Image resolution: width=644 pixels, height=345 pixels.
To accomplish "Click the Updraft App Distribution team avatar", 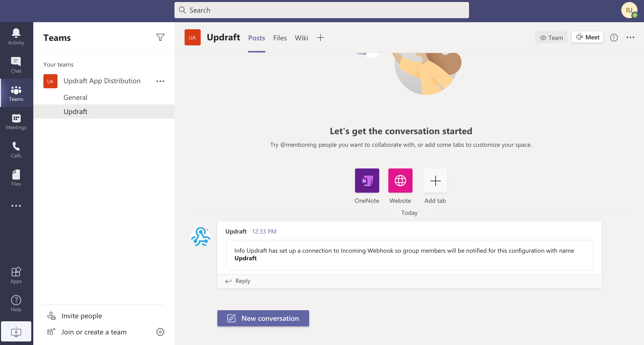I will (x=50, y=81).
